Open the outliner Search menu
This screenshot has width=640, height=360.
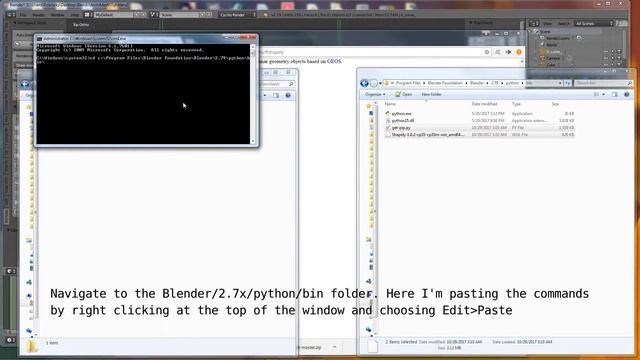point(564,24)
